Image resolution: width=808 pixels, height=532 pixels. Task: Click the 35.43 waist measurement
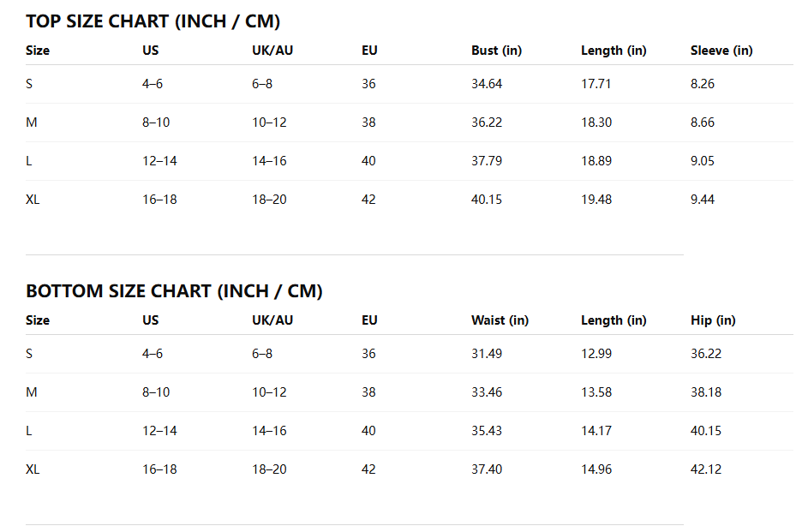tap(487, 431)
